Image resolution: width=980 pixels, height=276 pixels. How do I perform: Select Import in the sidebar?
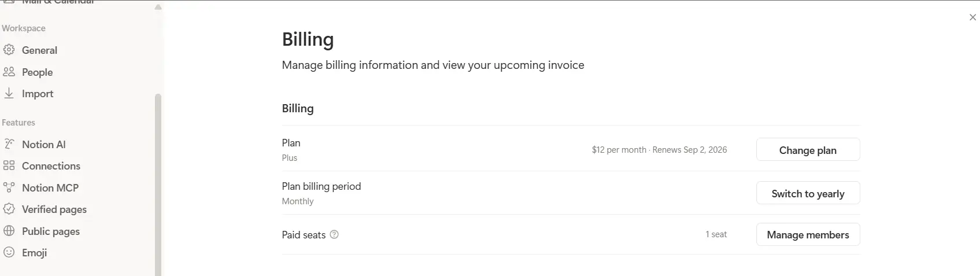point(38,94)
